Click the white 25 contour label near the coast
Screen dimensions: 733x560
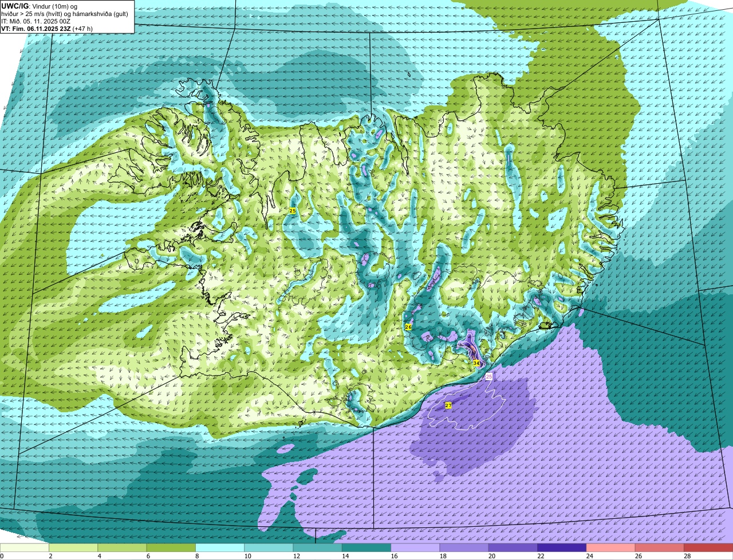(488, 376)
